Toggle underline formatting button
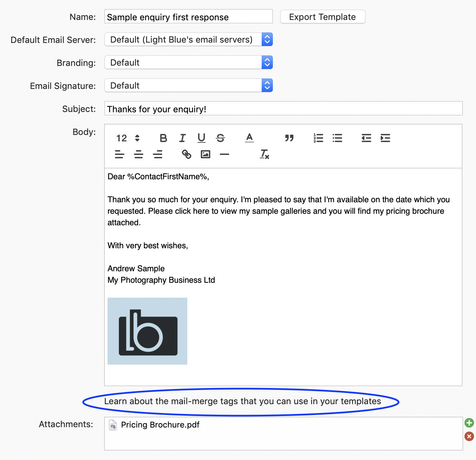The width and height of the screenshot is (476, 460). pyautogui.click(x=201, y=138)
